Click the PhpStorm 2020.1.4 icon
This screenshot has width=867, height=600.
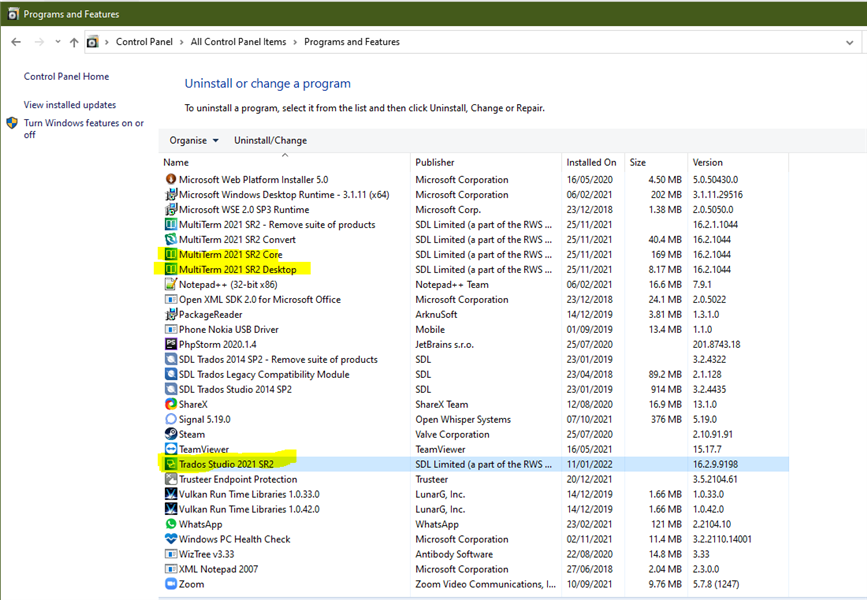click(x=171, y=344)
